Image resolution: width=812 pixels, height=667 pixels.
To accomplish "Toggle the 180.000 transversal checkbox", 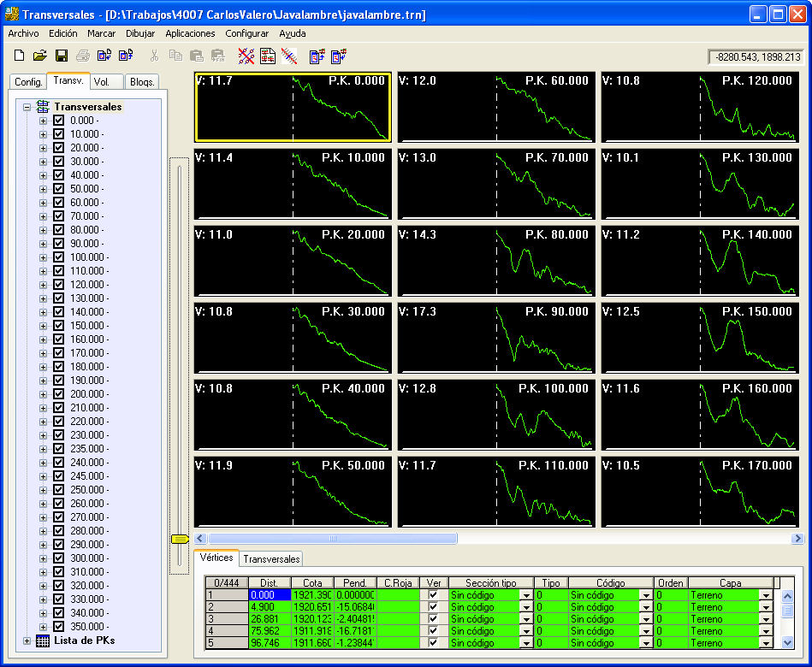I will pos(58,366).
